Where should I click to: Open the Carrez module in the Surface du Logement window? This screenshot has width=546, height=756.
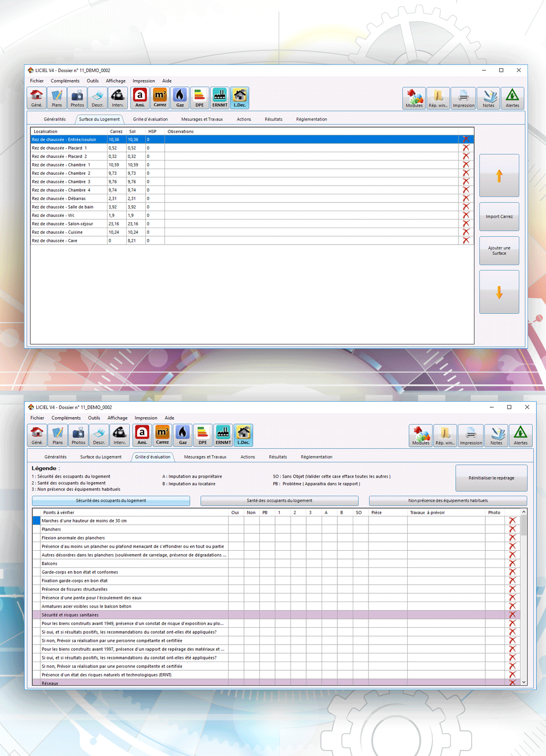pyautogui.click(x=160, y=98)
